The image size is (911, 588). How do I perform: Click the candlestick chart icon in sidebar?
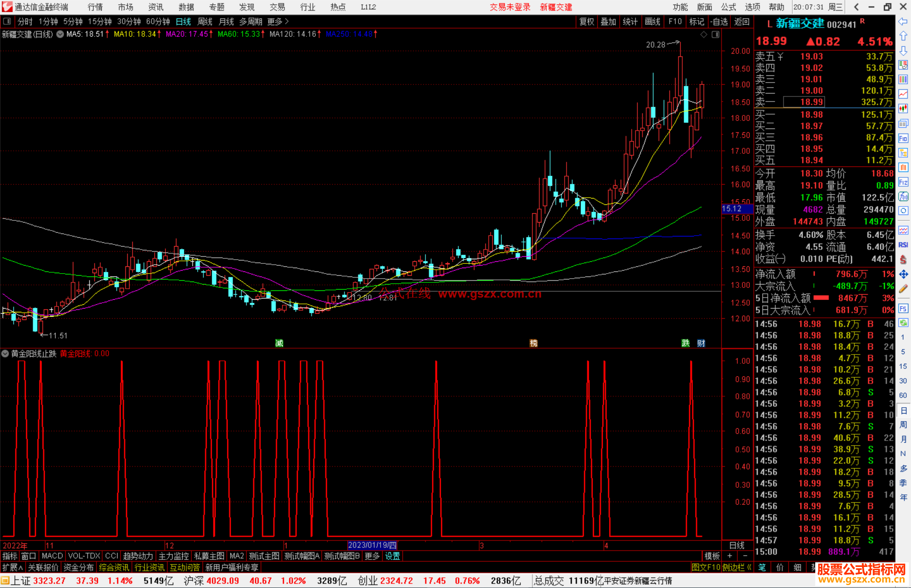pyautogui.click(x=903, y=108)
